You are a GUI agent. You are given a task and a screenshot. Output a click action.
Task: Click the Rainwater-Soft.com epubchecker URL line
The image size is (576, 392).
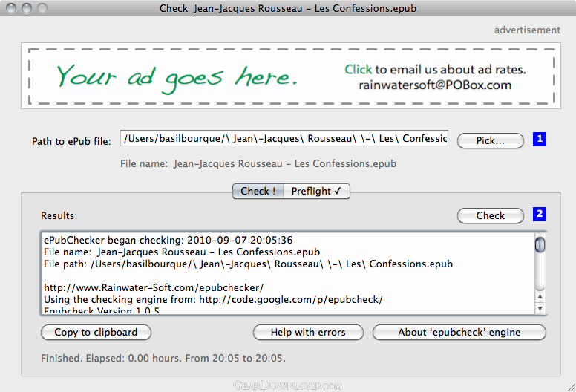point(154,287)
